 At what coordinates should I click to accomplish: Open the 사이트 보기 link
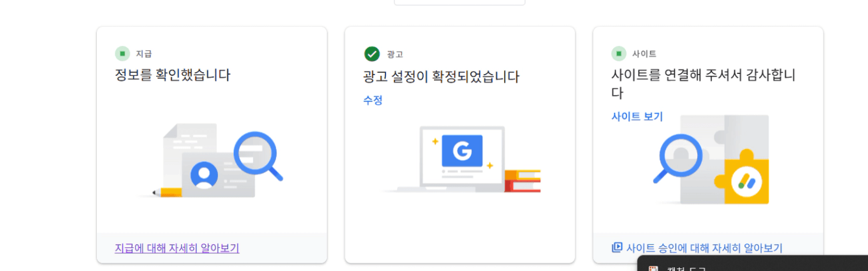point(637,117)
